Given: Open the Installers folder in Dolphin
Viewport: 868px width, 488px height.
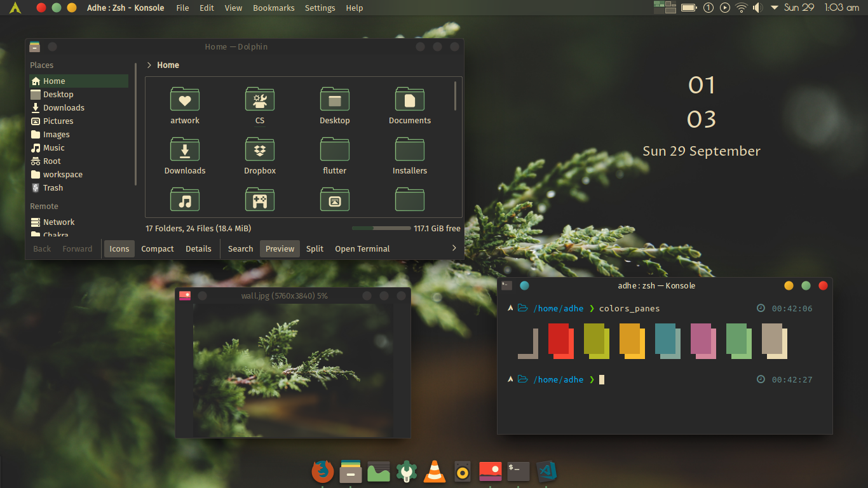Looking at the screenshot, I should tap(410, 156).
